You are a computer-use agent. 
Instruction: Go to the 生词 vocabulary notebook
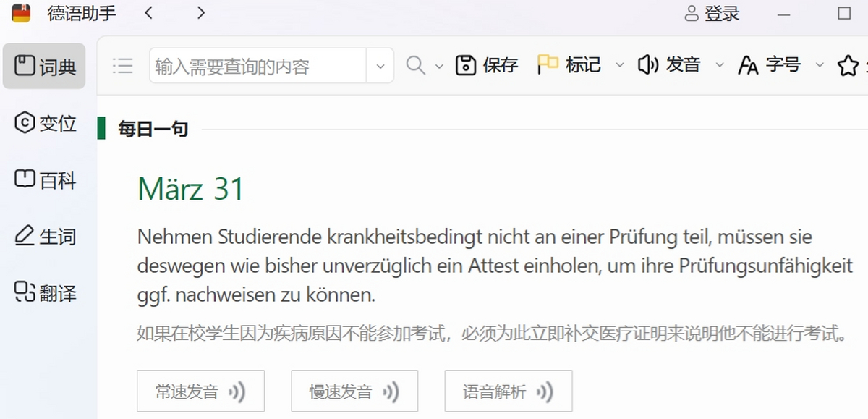coord(44,236)
